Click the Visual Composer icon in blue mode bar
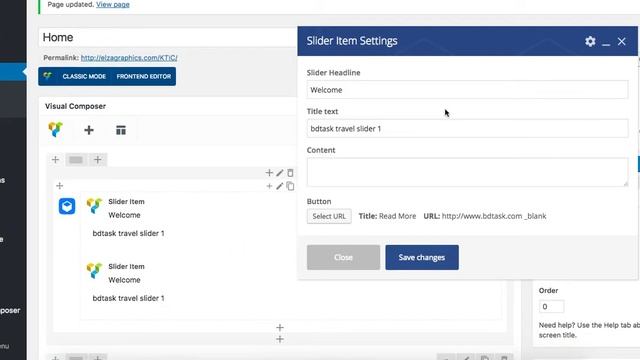This screenshot has width=640, height=360. click(48, 76)
